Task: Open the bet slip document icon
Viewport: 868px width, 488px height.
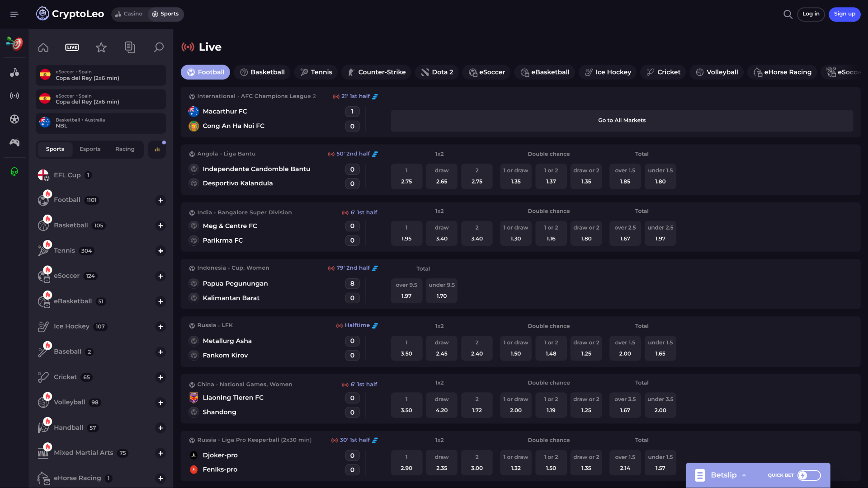Action: (x=130, y=47)
